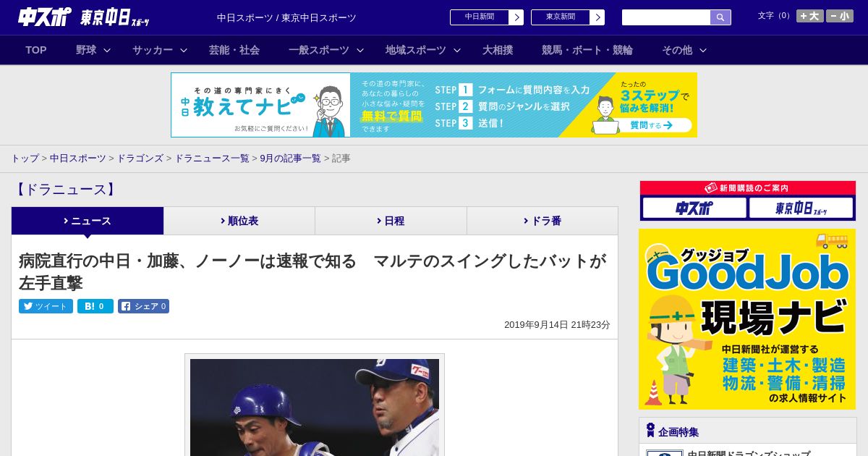Click the 質問する button in banner
Screen dimensions: 868x456
651,125
